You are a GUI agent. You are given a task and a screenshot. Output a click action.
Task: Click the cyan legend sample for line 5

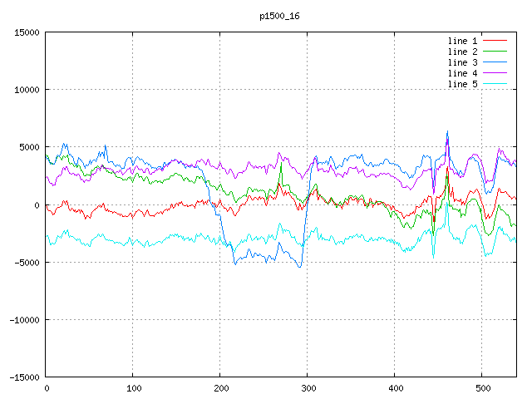pyautogui.click(x=495, y=84)
